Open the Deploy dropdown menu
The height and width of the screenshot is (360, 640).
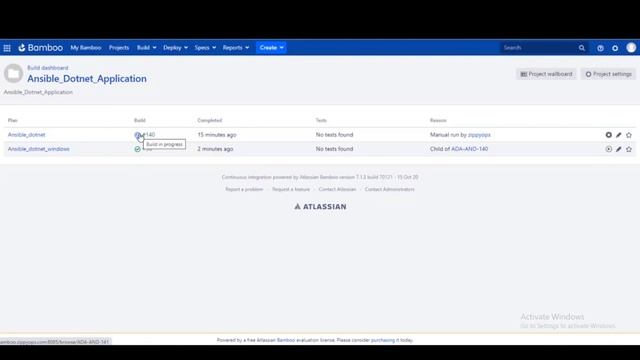[176, 48]
